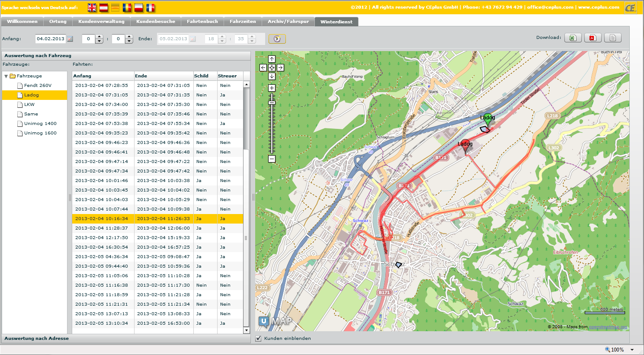Click the clock refresh button beside Ende
Viewport: 644px width, 355px height.
click(277, 39)
